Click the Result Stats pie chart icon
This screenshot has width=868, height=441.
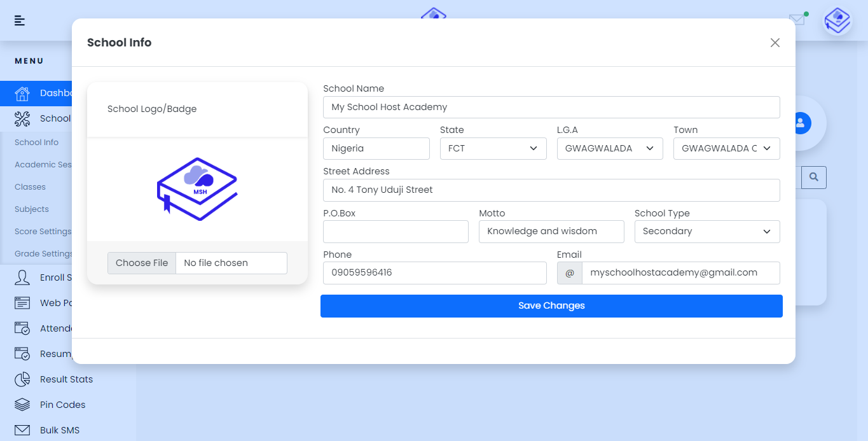(x=22, y=379)
